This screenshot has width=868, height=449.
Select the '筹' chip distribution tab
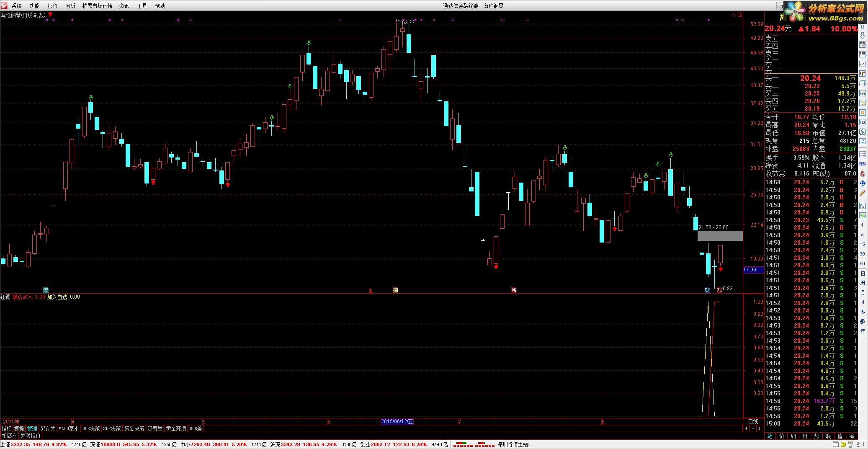click(852, 436)
